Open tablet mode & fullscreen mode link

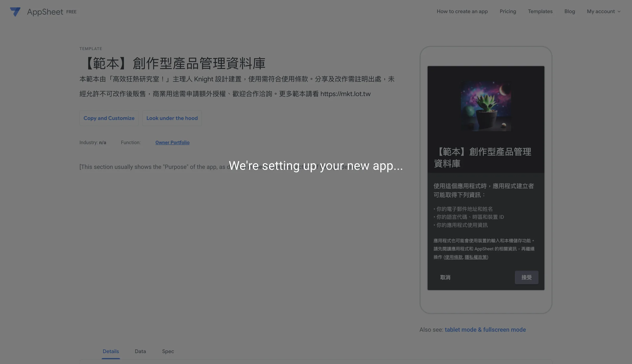coord(485,330)
